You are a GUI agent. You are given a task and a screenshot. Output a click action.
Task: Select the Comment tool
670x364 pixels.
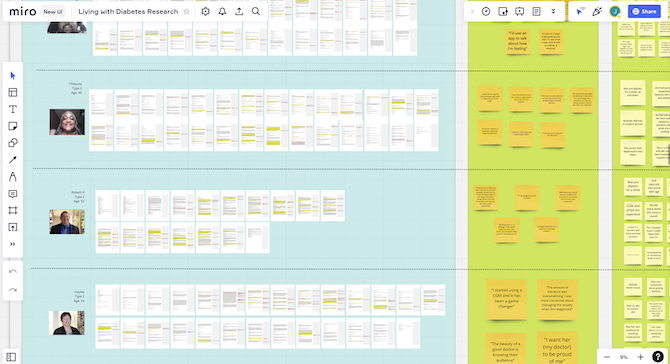12,194
